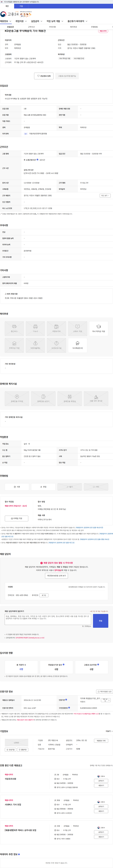Select the 기업 tab

[21, 6]
